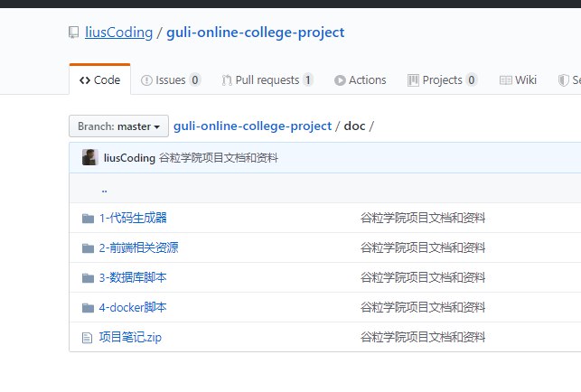Click guli-online-college-project in the breadcrumb path
581x392 pixels.
pyautogui.click(x=252, y=126)
